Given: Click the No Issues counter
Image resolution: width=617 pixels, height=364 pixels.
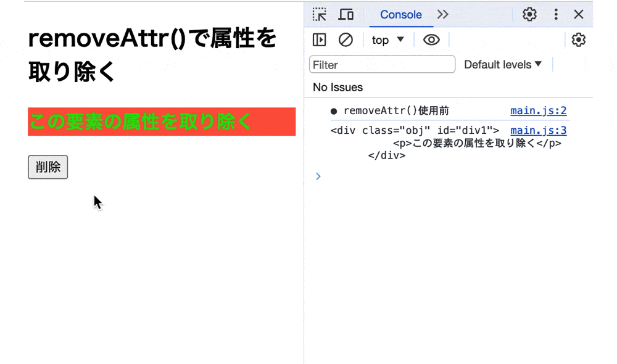Looking at the screenshot, I should (337, 87).
